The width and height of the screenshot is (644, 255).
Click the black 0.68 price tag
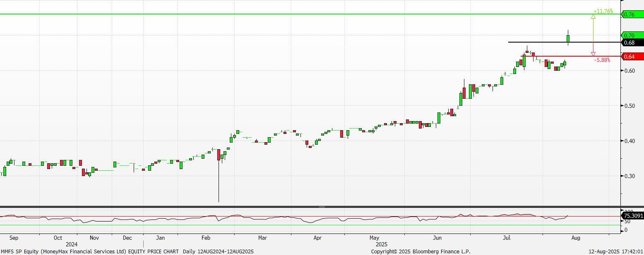point(633,43)
